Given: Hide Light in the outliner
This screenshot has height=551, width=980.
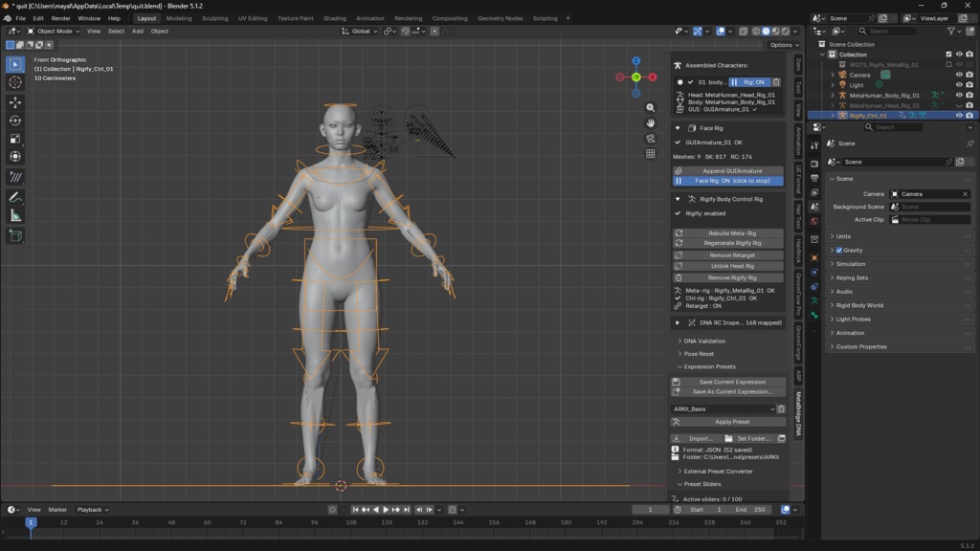Looking at the screenshot, I should click(959, 85).
